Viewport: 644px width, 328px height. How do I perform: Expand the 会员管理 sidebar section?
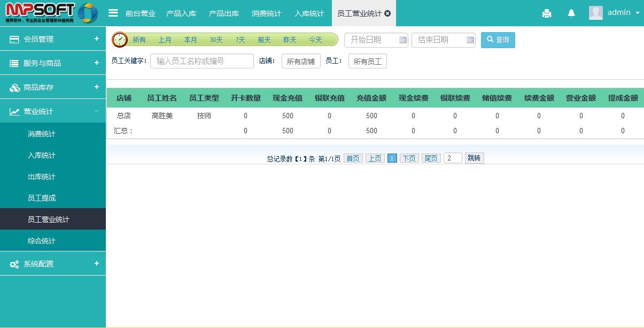(53, 39)
